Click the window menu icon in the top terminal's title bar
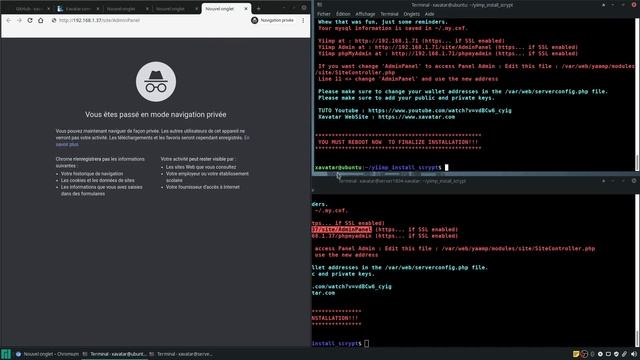The image size is (640, 360). click(x=320, y=5)
